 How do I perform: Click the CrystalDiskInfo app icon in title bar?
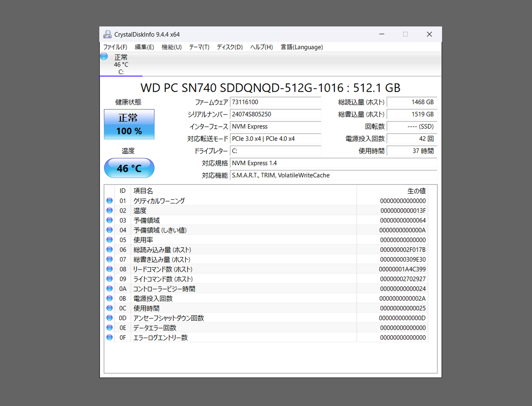coord(107,34)
